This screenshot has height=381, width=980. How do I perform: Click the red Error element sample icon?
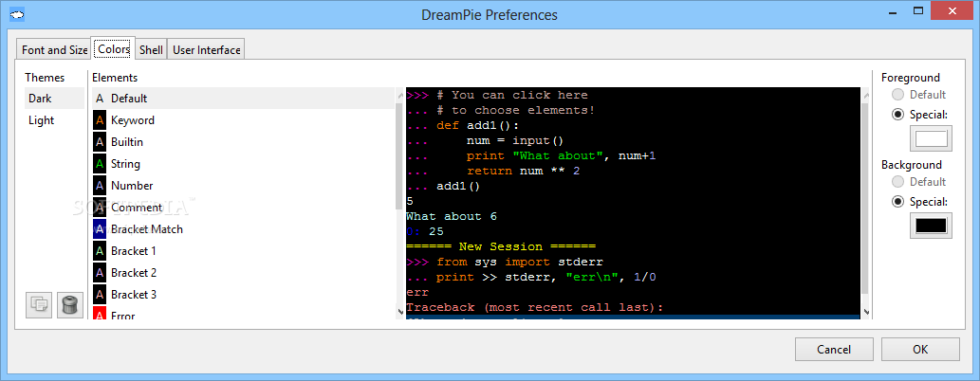click(x=100, y=314)
